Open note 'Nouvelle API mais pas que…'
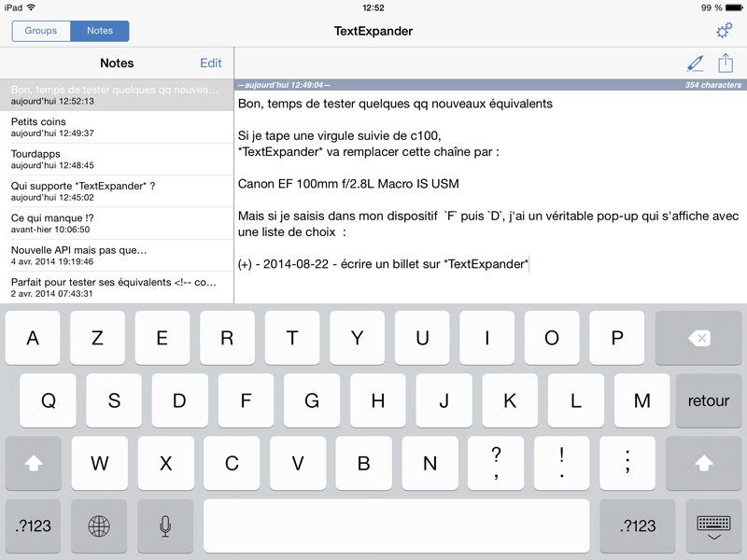The image size is (747, 560). (x=117, y=255)
